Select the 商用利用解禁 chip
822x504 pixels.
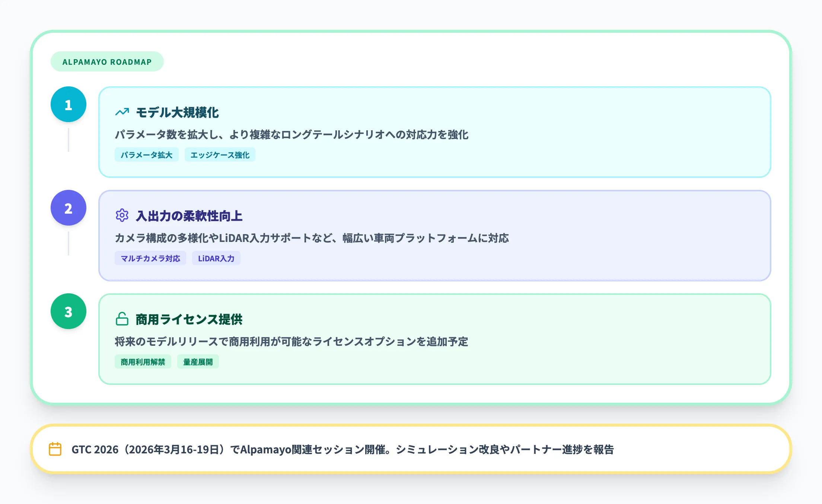(x=143, y=361)
